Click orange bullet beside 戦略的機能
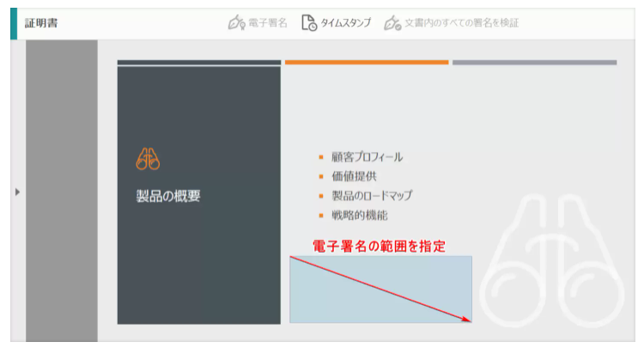The height and width of the screenshot is (348, 644). click(x=321, y=216)
